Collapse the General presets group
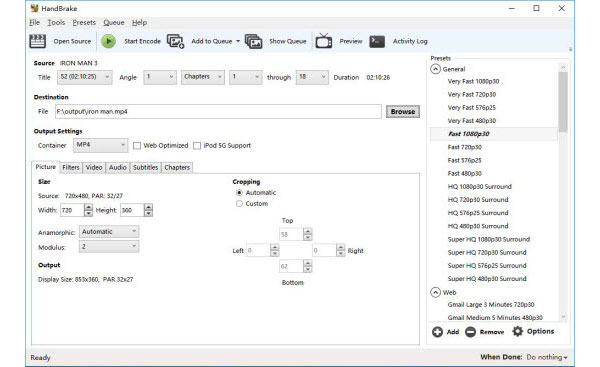 pos(435,69)
